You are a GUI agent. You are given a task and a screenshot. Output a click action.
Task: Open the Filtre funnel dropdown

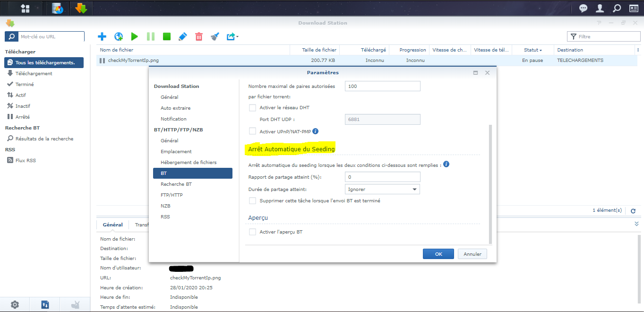tap(574, 36)
